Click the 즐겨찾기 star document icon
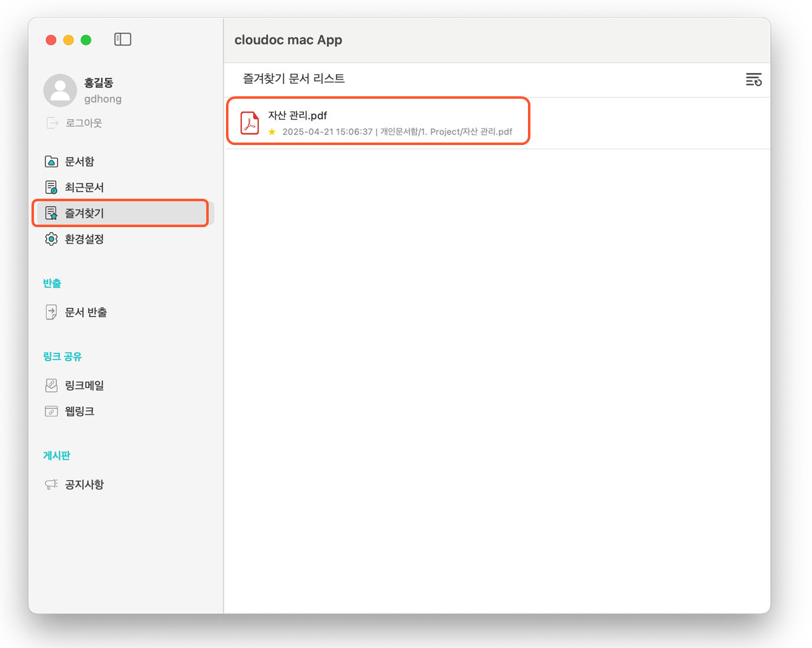 [52, 214]
